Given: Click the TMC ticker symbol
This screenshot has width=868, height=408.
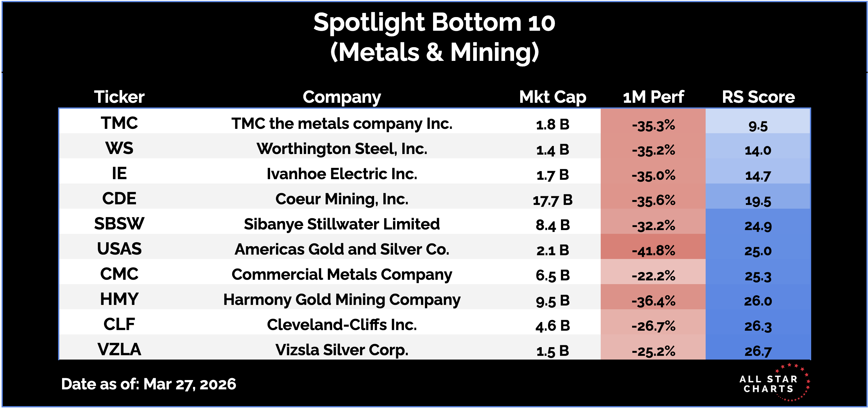Looking at the screenshot, I should click(x=119, y=123).
